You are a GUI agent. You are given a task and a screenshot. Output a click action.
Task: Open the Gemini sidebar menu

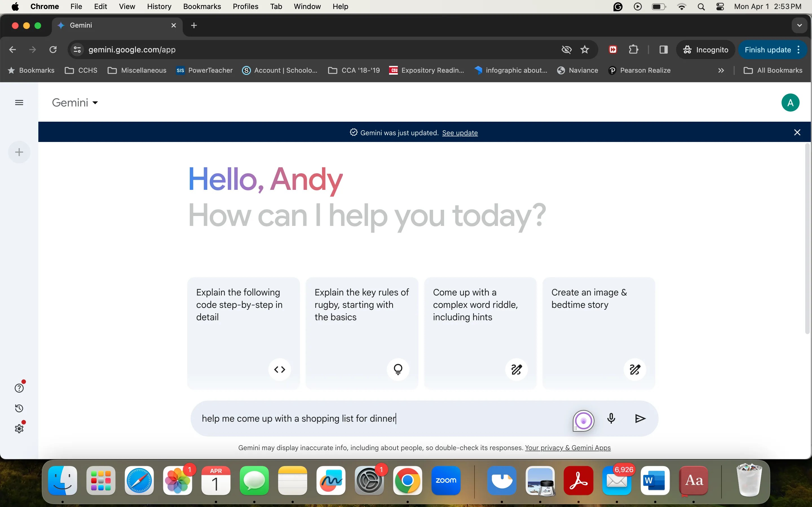pos(19,102)
